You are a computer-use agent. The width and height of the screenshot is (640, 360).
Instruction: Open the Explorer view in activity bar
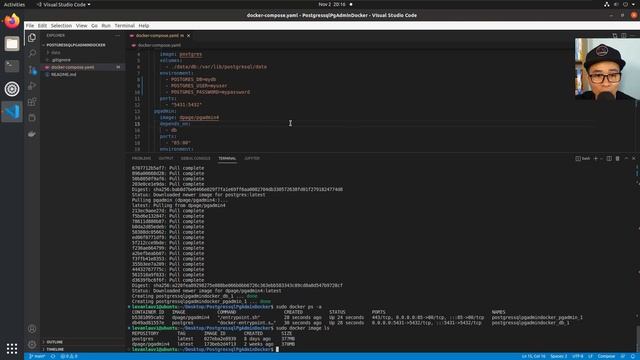pos(32,38)
